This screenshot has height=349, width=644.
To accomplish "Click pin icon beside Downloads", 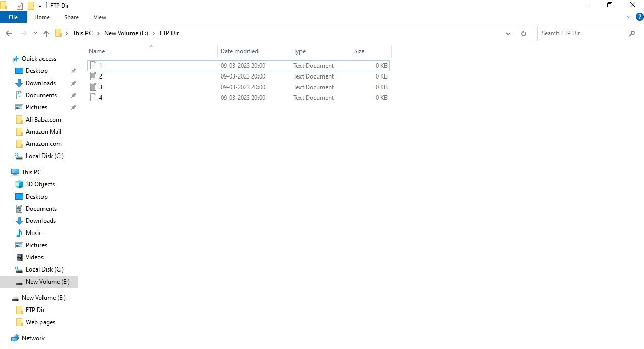I will 73,83.
